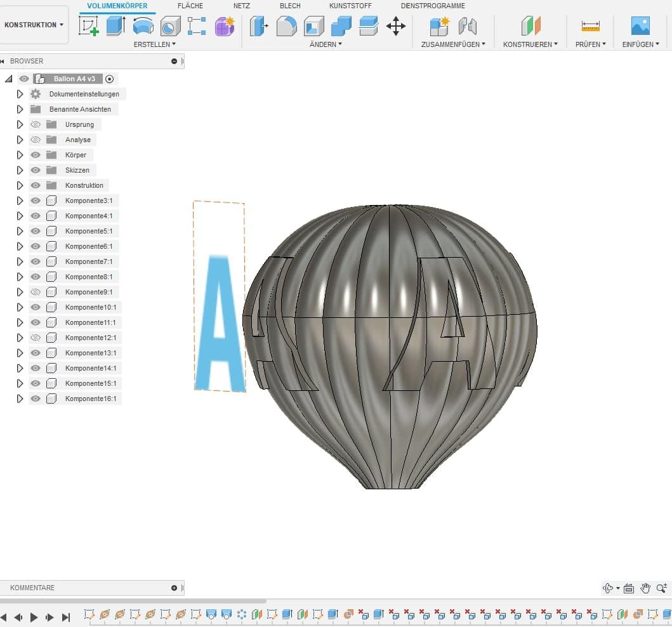Select the Insert Image icon
Image resolution: width=672 pixels, height=627 pixels.
pos(640,26)
